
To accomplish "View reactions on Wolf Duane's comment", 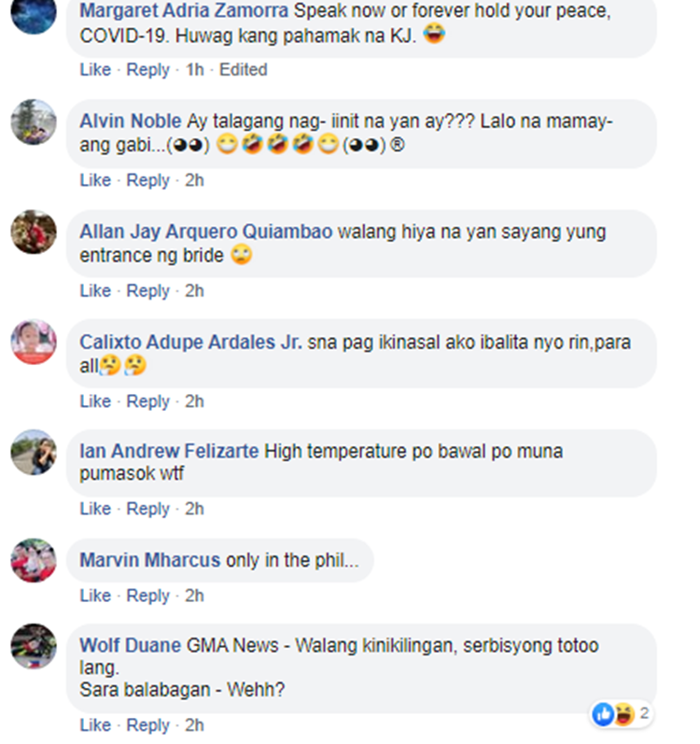I will click(x=622, y=713).
